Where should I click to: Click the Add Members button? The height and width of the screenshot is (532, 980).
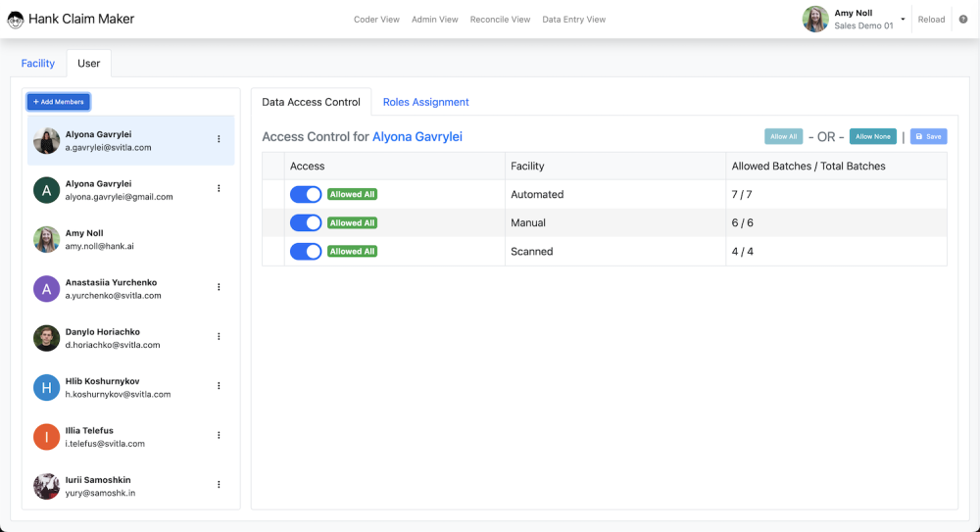coord(59,101)
